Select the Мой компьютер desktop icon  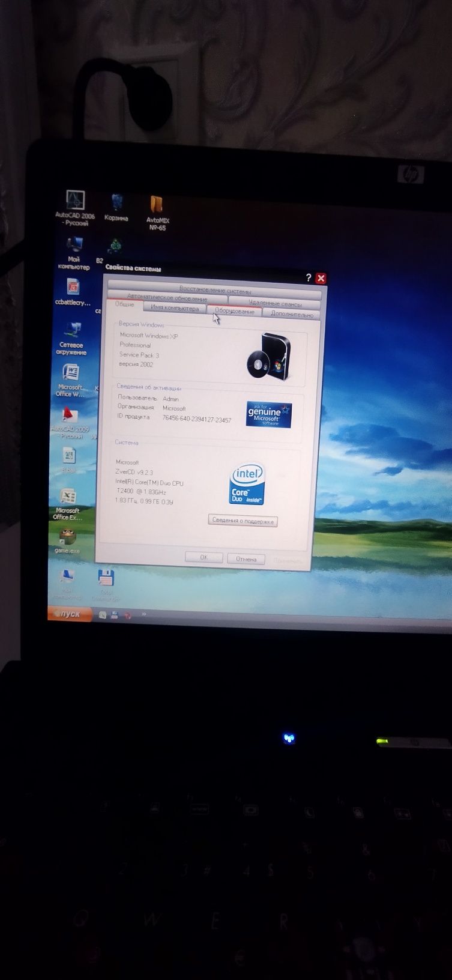tap(74, 253)
